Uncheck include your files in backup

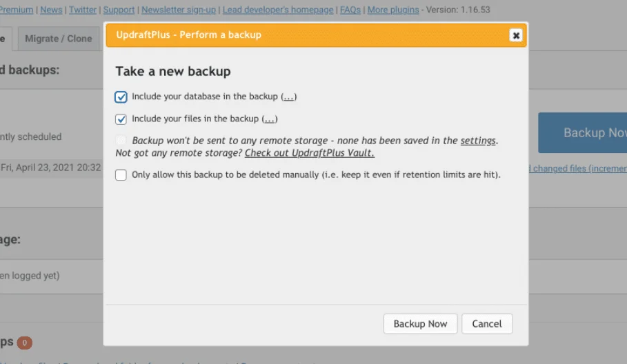(121, 119)
